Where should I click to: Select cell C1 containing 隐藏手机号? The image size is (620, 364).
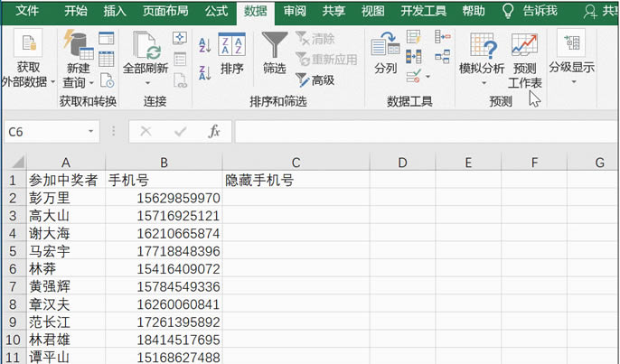tap(296, 180)
